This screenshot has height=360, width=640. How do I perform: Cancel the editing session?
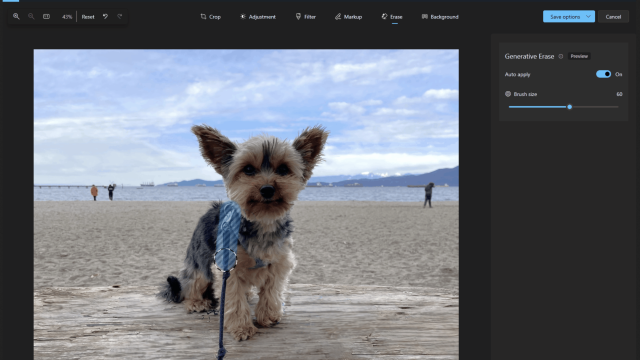pos(613,17)
